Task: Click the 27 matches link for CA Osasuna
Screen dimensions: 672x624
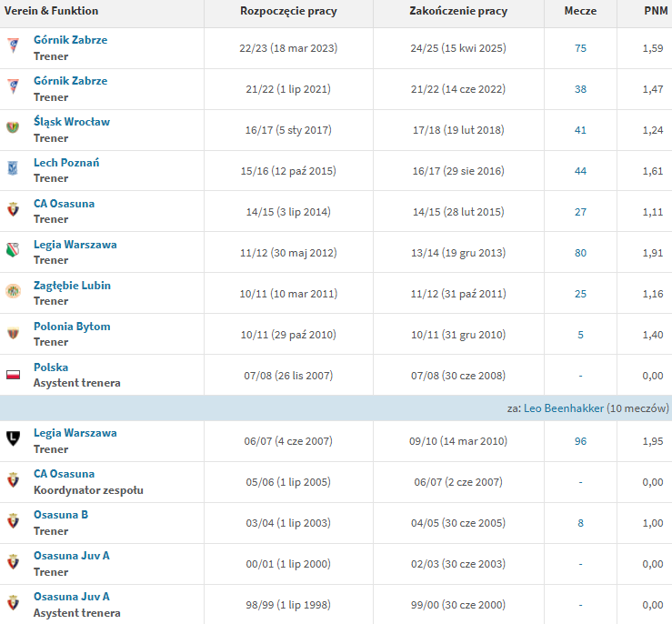Action: click(x=580, y=212)
